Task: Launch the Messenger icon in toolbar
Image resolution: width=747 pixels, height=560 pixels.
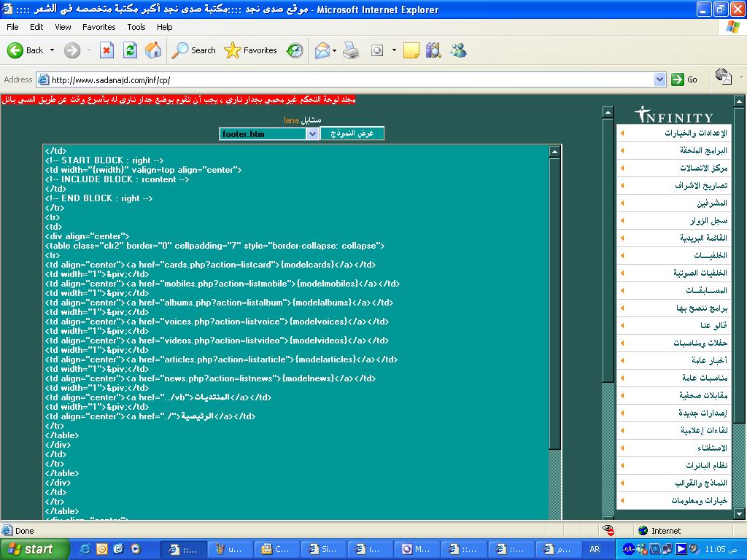Action: [458, 50]
